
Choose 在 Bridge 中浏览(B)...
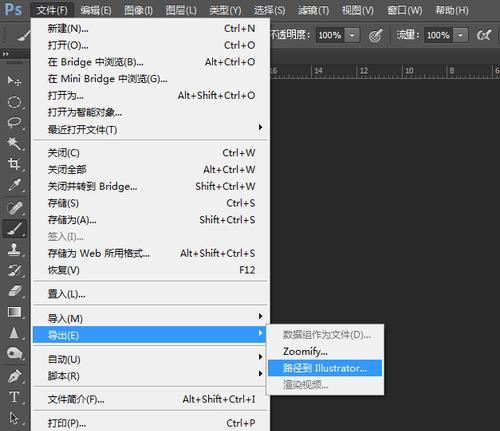(x=150, y=62)
